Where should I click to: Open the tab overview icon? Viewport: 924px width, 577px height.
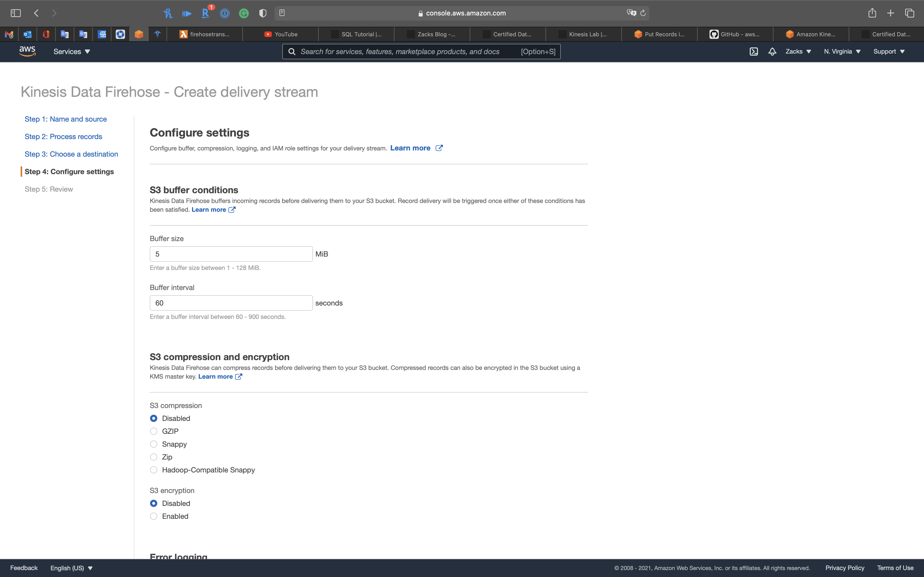tap(910, 13)
